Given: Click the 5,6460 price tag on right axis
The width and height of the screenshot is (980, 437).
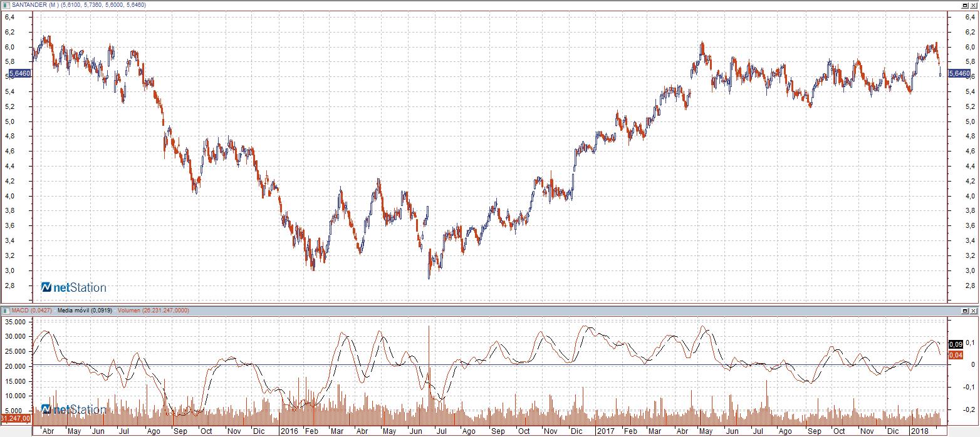Looking at the screenshot, I should [960, 73].
